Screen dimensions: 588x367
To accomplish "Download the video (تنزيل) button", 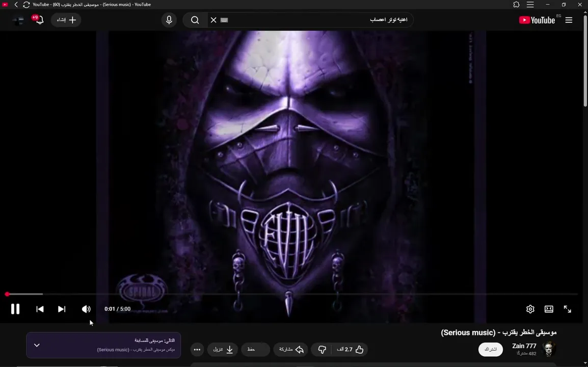I will point(223,349).
